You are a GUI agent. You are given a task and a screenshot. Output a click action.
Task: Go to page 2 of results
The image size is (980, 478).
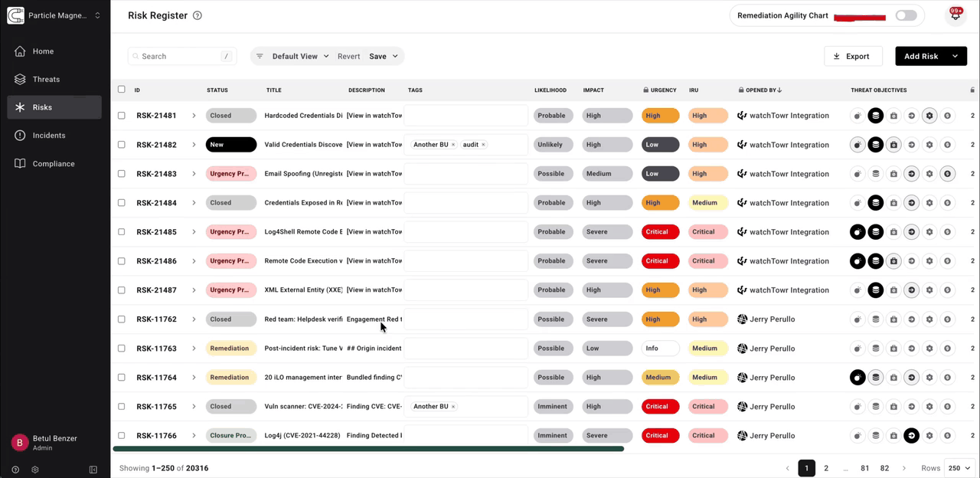pos(826,468)
